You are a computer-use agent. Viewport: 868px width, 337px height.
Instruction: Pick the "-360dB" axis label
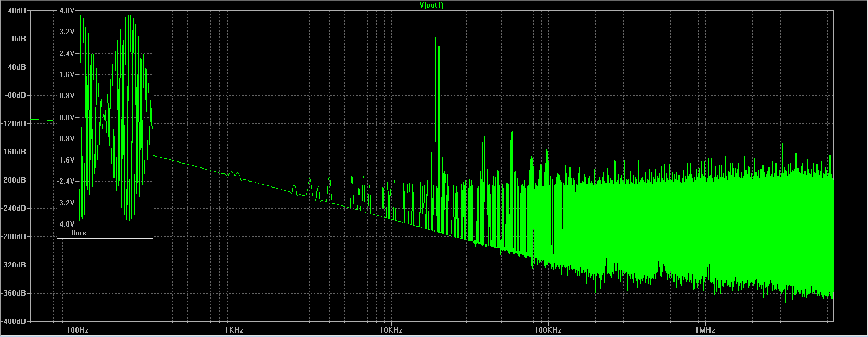point(15,294)
